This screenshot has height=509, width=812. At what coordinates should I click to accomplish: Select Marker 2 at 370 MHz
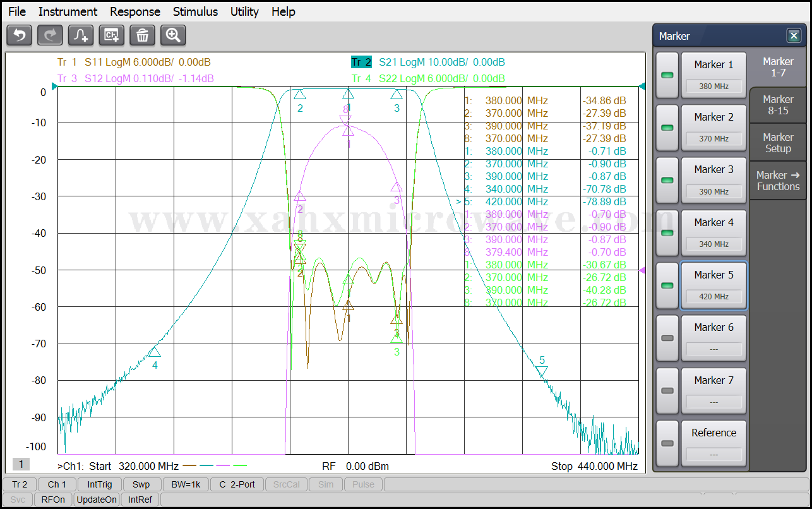click(713, 128)
